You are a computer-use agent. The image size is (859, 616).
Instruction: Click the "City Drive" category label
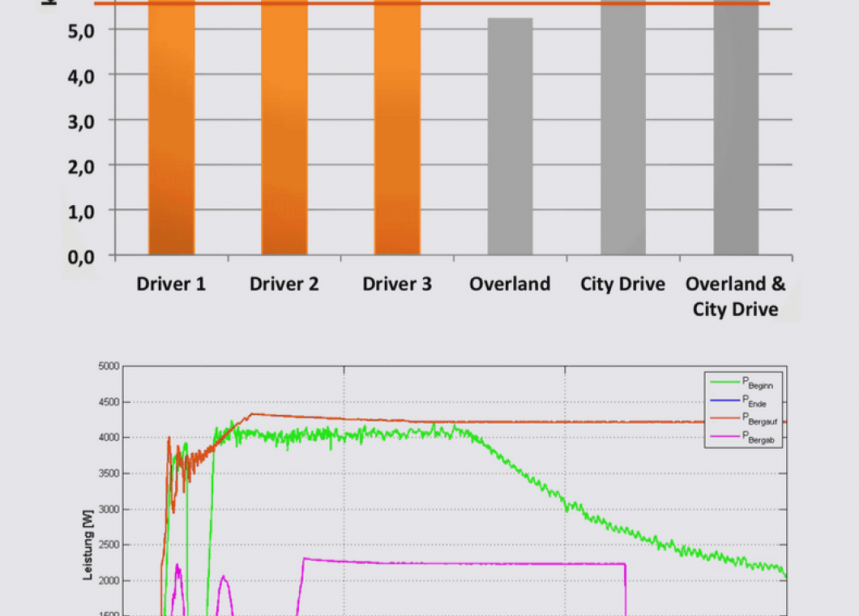623,284
